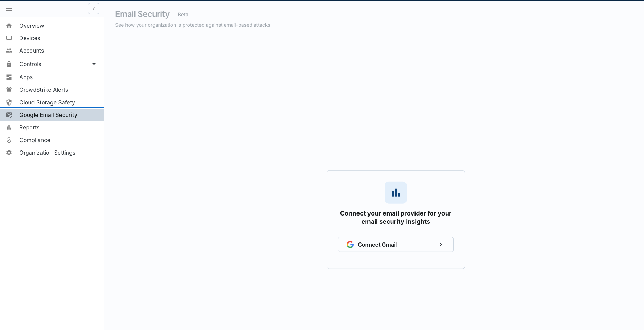Click the Google logo in Connect Gmail

350,245
